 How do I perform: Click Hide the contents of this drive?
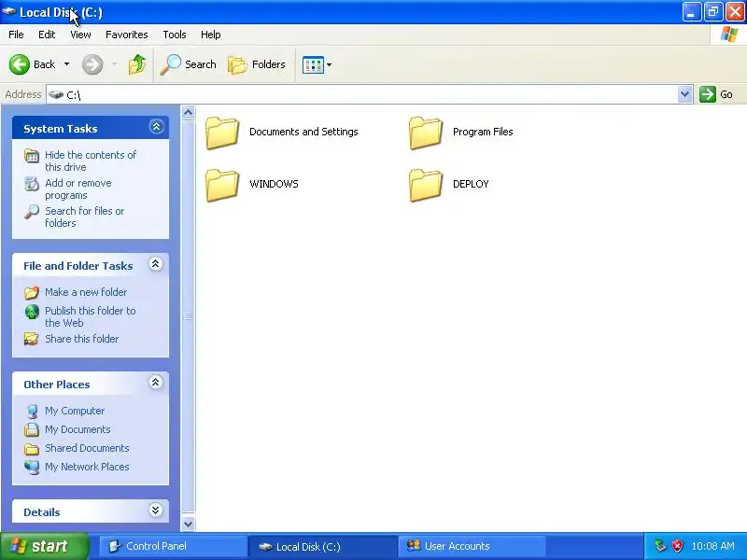[91, 161]
